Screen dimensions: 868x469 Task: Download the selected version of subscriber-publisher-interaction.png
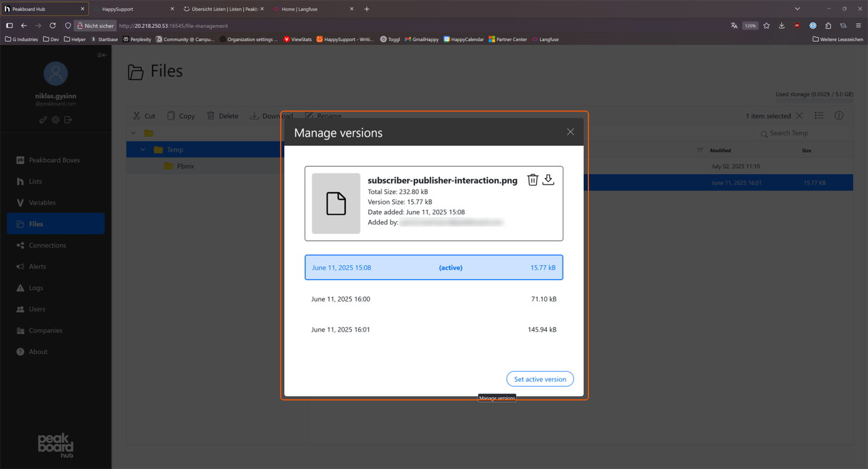pos(548,179)
